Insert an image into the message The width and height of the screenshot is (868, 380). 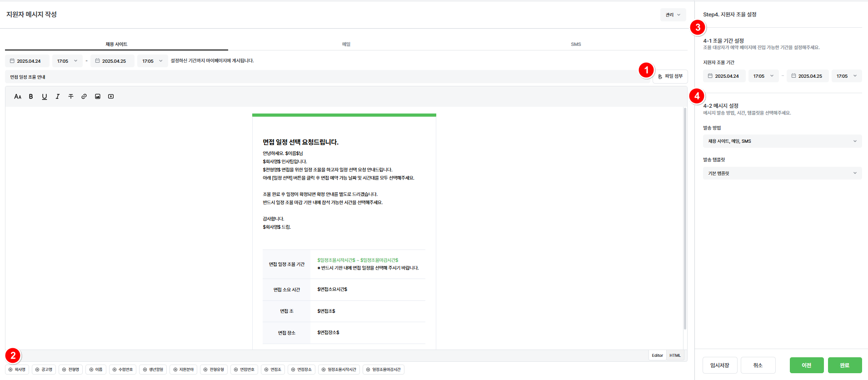point(98,96)
